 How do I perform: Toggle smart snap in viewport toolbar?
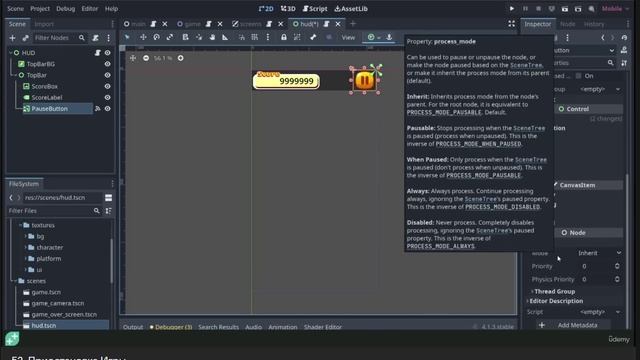pos(242,37)
